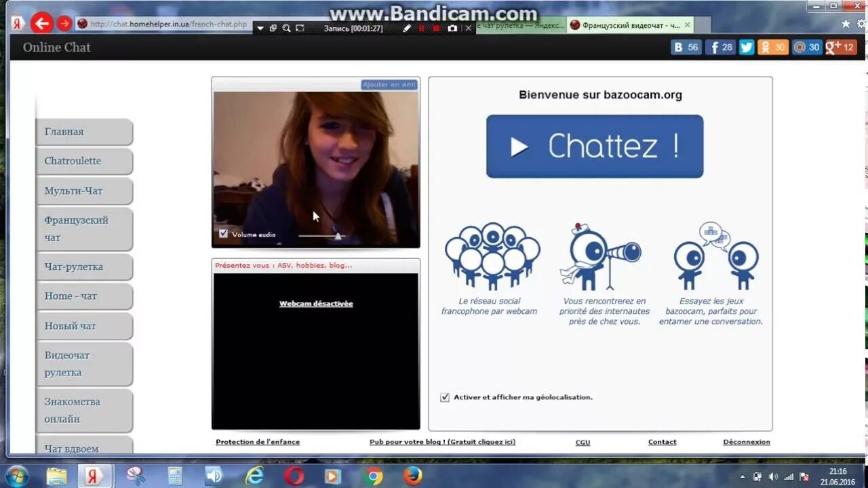This screenshot has width=868, height=488.
Task: Click the partner webcam video
Action: pos(315,169)
